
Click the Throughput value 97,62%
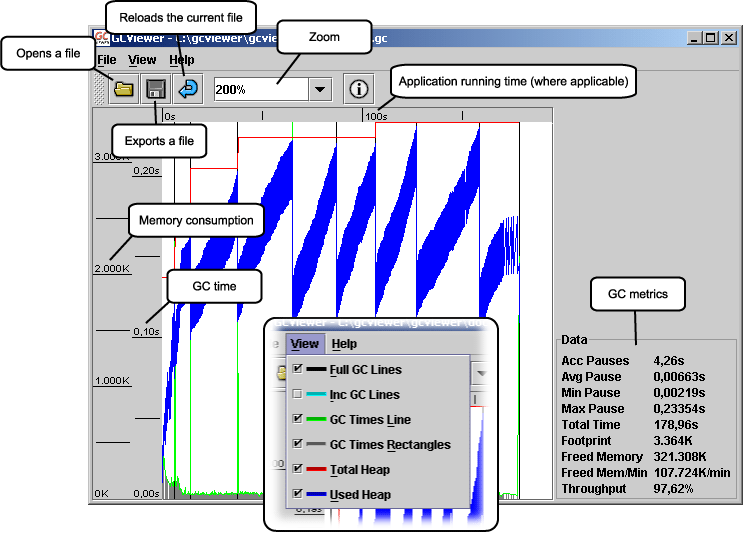click(673, 489)
